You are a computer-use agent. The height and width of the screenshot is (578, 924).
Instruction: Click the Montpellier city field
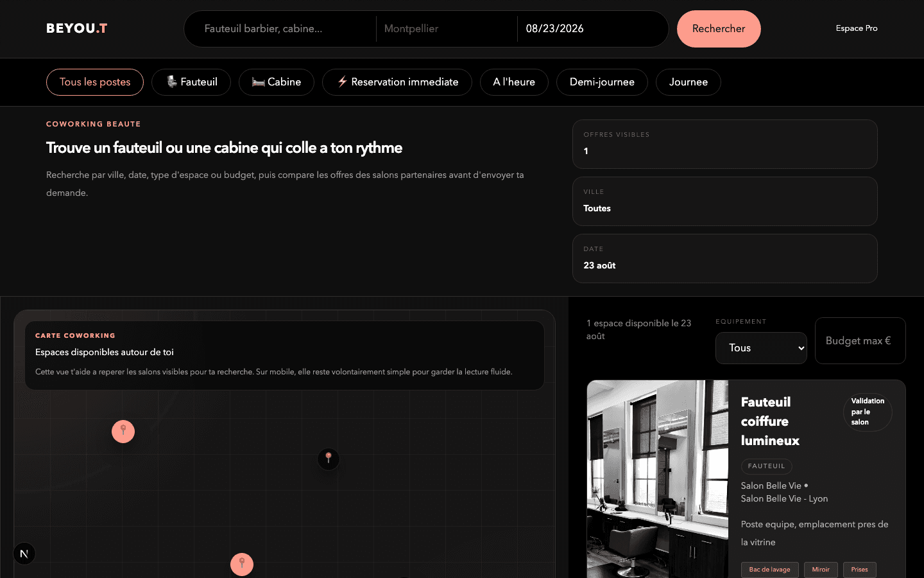(447, 28)
